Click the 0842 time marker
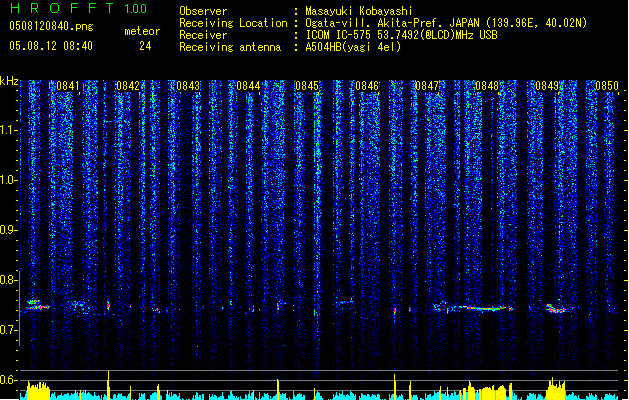 pyautogui.click(x=128, y=86)
